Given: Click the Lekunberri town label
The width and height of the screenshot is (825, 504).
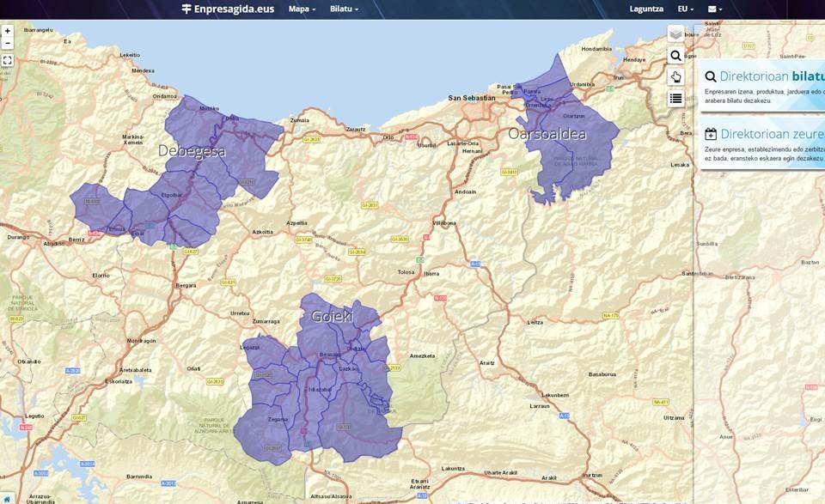Looking at the screenshot, I should click(x=554, y=395).
